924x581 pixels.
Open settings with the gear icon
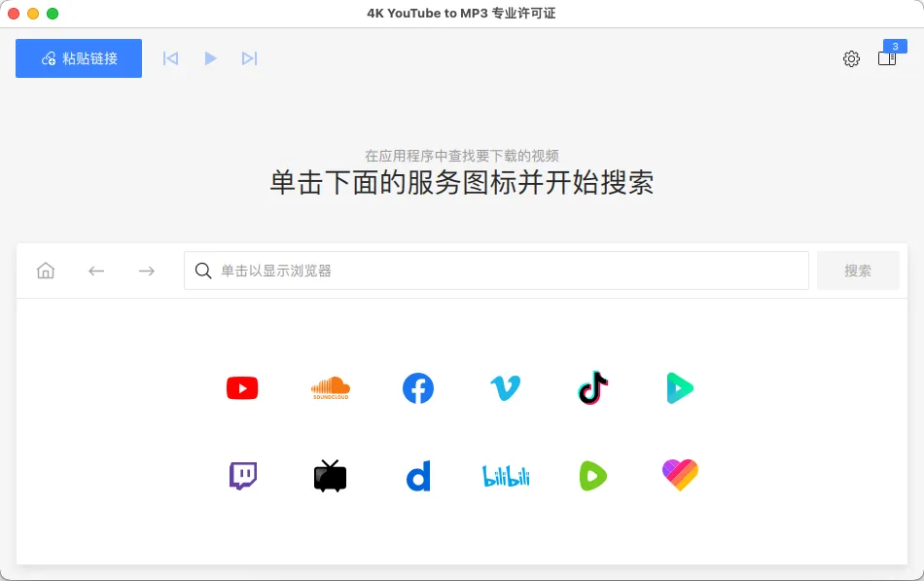tap(851, 59)
